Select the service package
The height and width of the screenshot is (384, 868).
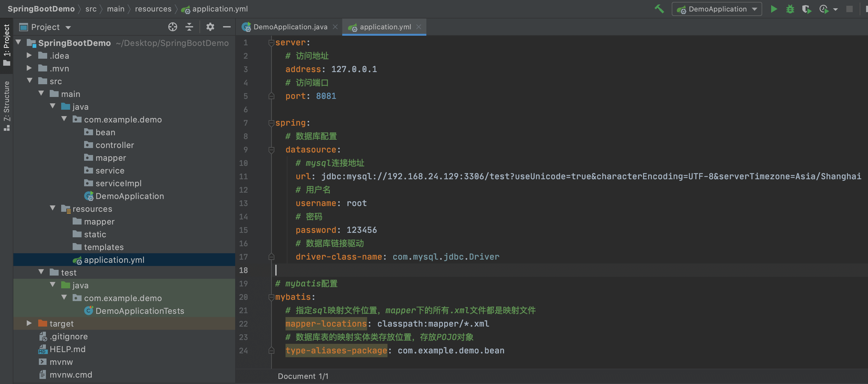click(x=110, y=171)
